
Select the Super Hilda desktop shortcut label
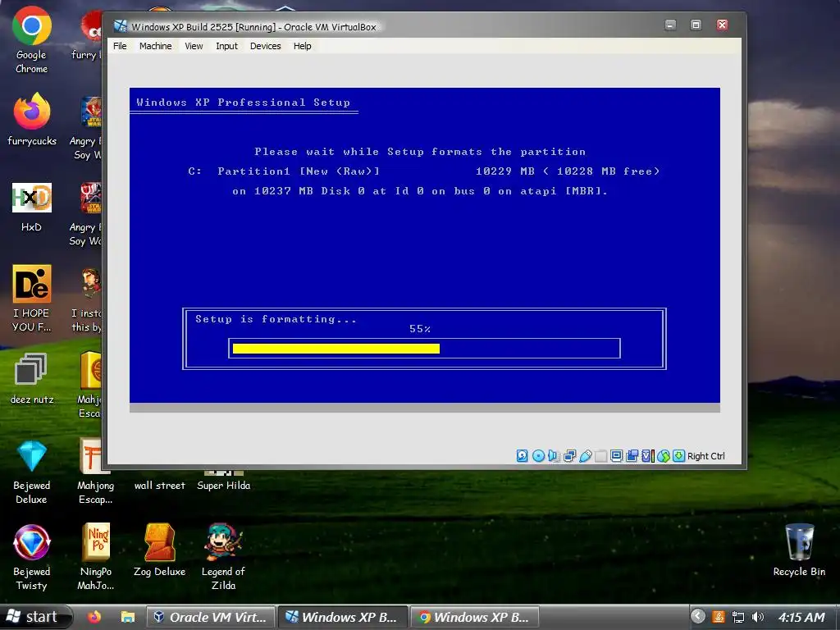click(x=223, y=486)
